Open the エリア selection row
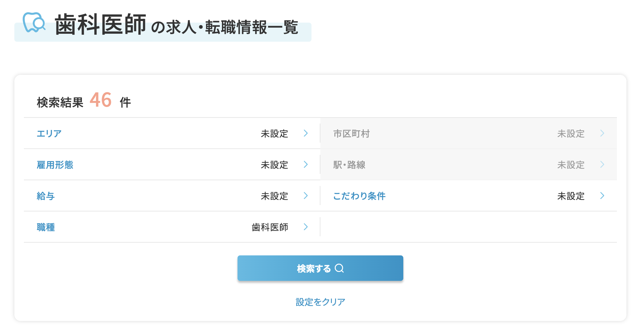Image resolution: width=644 pixels, height=335 pixels. [172, 133]
